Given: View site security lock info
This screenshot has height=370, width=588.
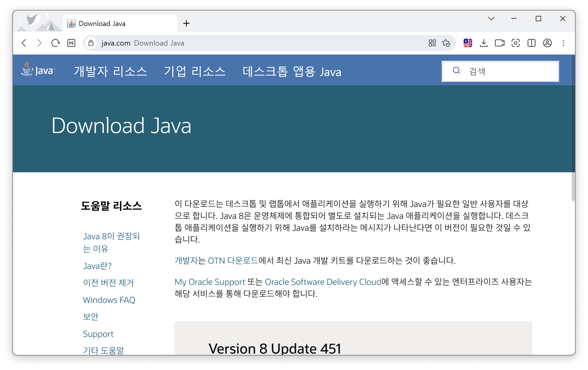Looking at the screenshot, I should (91, 43).
